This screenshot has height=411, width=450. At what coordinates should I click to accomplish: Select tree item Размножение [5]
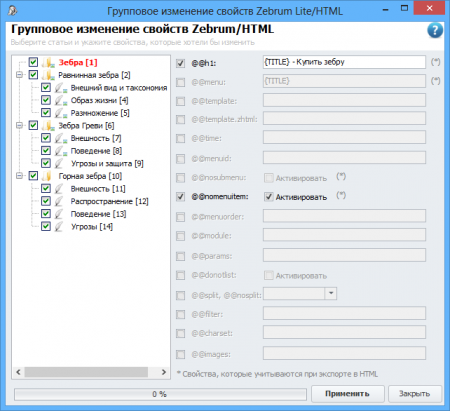100,113
